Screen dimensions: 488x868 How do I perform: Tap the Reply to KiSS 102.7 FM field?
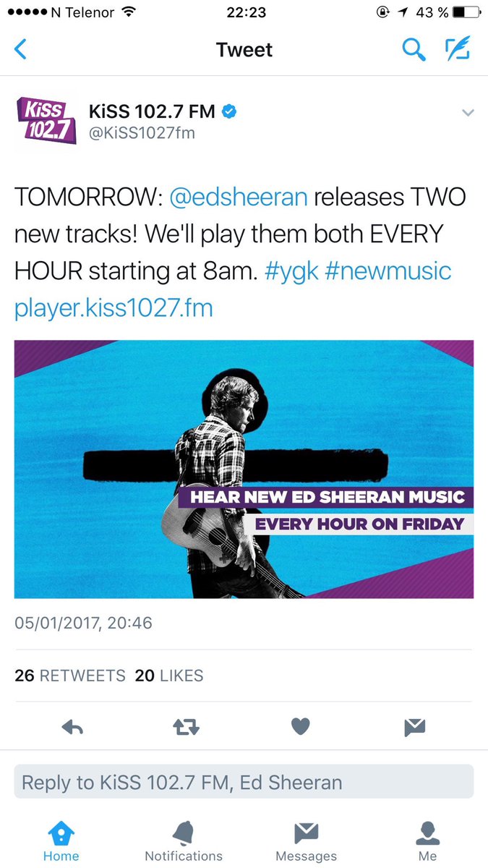(244, 782)
